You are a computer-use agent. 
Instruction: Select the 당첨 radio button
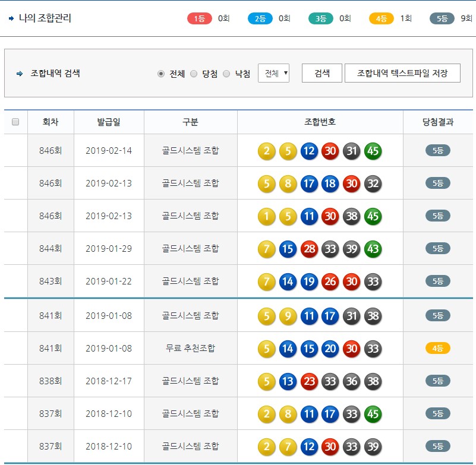click(x=194, y=74)
